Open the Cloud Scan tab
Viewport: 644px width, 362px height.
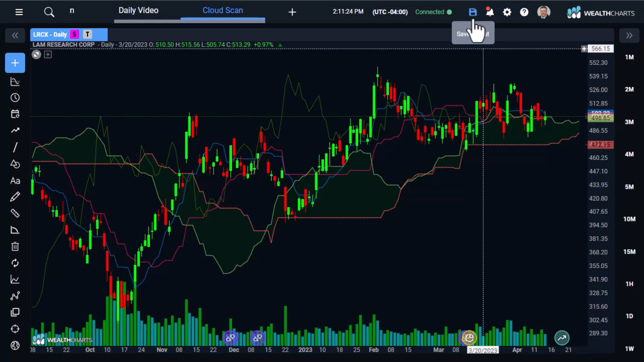(222, 10)
